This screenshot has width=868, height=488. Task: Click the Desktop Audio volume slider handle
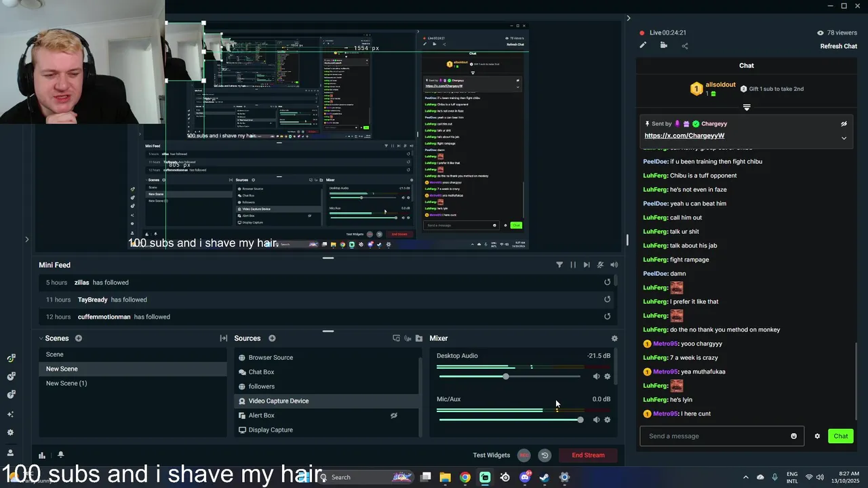(506, 376)
